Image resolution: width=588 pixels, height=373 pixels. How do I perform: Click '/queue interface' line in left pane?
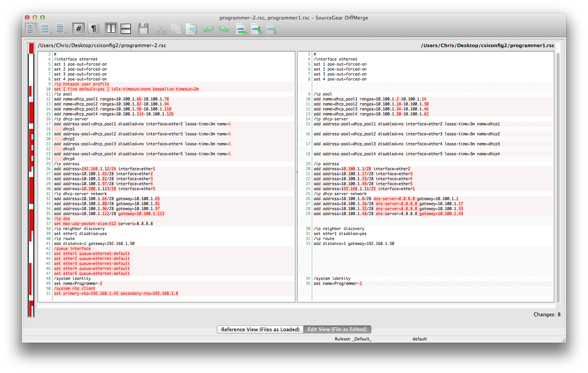coord(72,248)
